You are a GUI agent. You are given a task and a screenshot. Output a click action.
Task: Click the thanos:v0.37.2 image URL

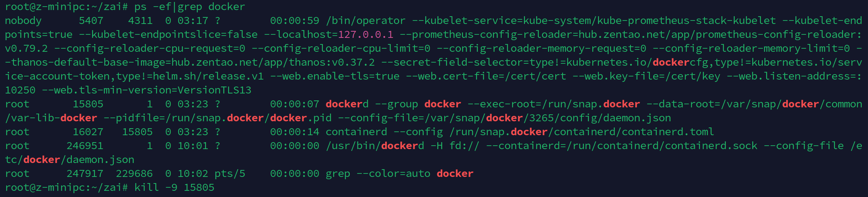pos(273,63)
